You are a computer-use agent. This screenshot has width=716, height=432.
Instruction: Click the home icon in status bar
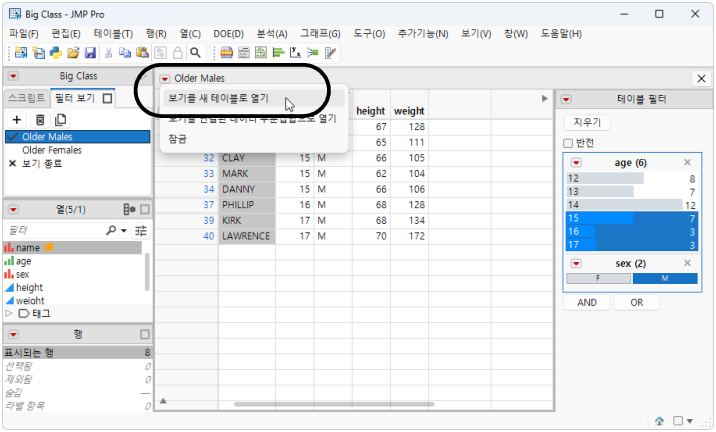coord(659,421)
